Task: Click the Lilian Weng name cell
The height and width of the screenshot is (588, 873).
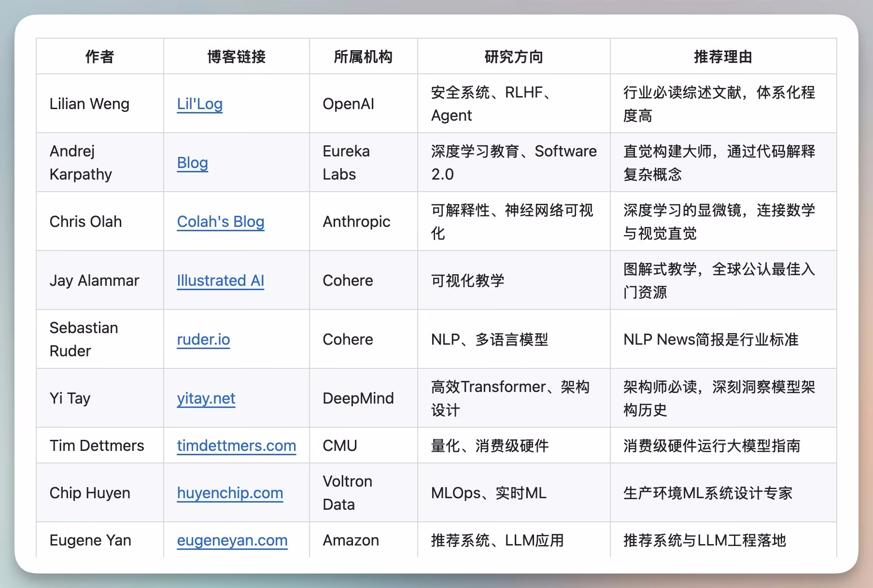Action: (89, 104)
